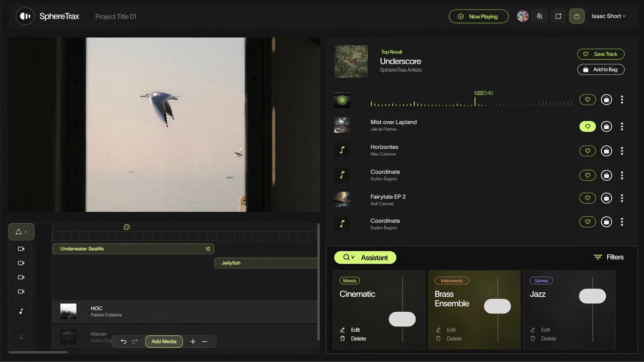Click the shopping bag icon in header

pos(577,16)
